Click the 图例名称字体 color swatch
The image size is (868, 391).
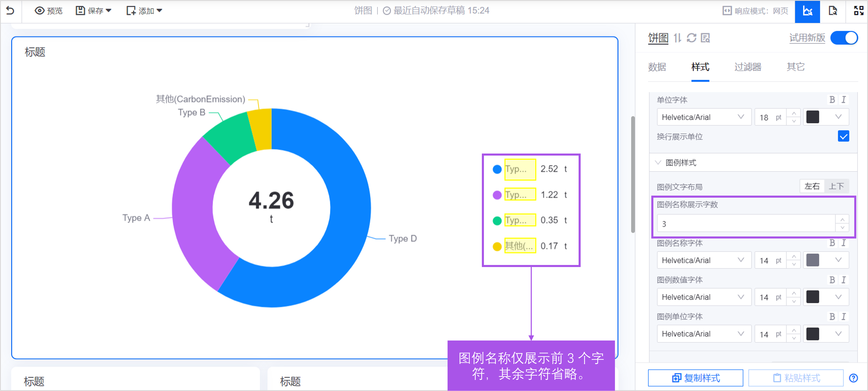coord(812,260)
